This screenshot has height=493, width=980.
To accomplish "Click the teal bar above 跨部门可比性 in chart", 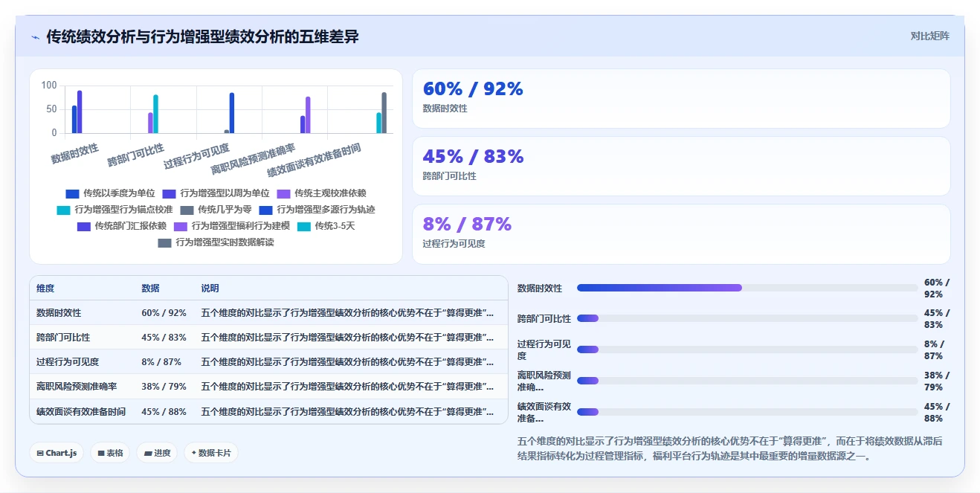I will coord(155,114).
